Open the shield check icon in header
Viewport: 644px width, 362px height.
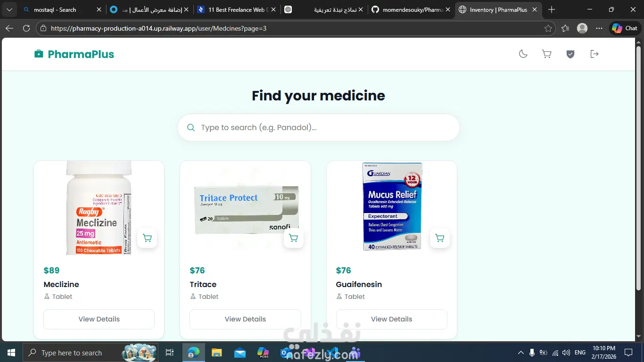pyautogui.click(x=570, y=54)
